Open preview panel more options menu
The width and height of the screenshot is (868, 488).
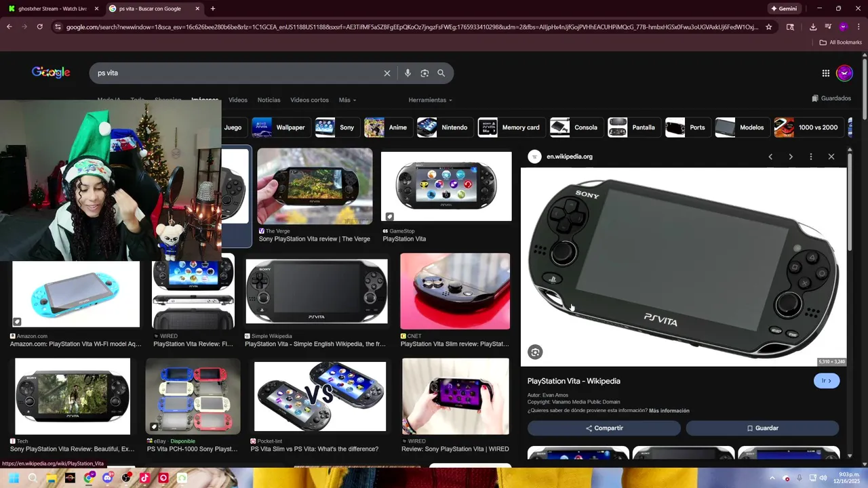pos(811,157)
